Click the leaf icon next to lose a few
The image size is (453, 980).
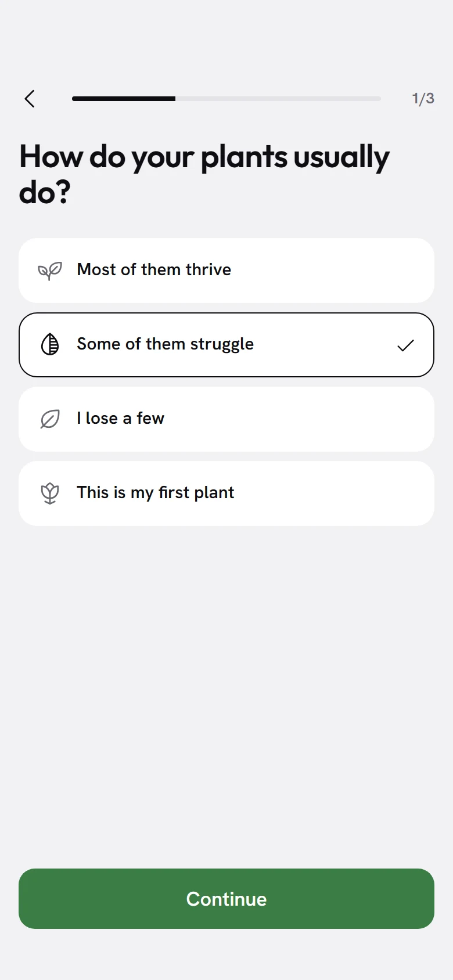50,419
